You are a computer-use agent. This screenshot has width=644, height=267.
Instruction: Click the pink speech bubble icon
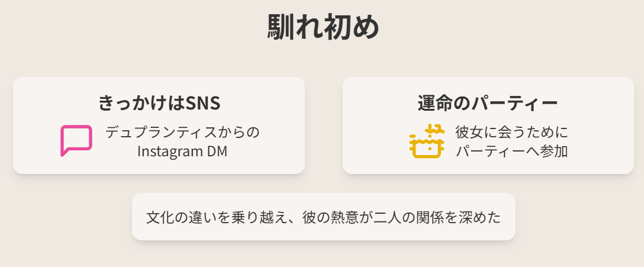(x=76, y=140)
